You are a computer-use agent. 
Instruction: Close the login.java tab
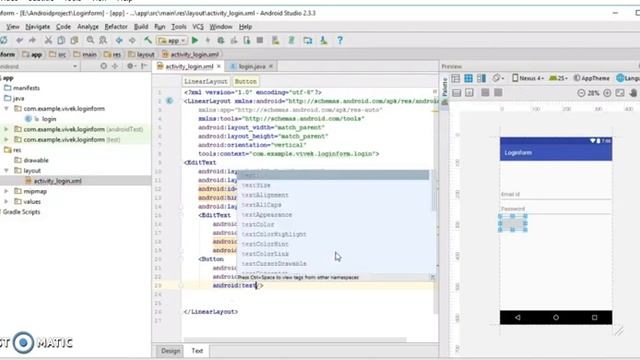pyautogui.click(x=271, y=66)
